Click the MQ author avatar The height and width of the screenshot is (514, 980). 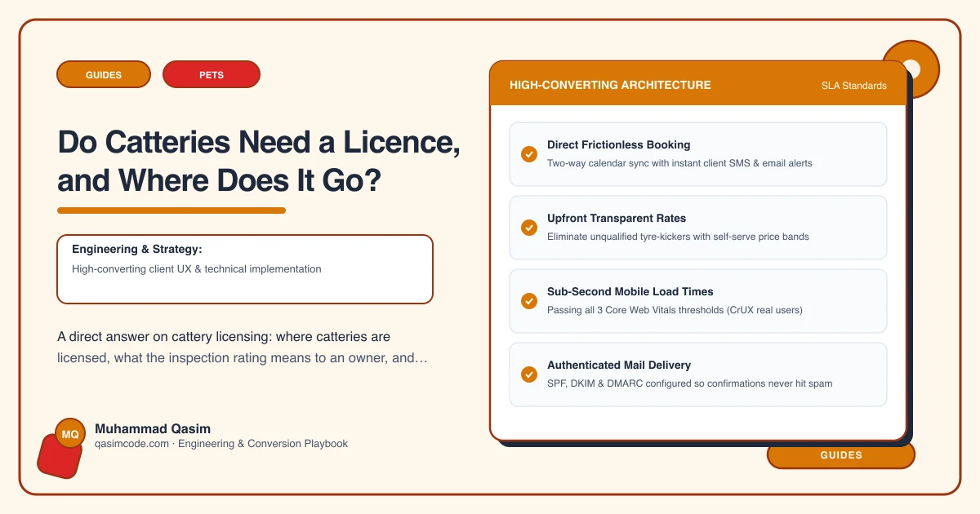coord(70,435)
